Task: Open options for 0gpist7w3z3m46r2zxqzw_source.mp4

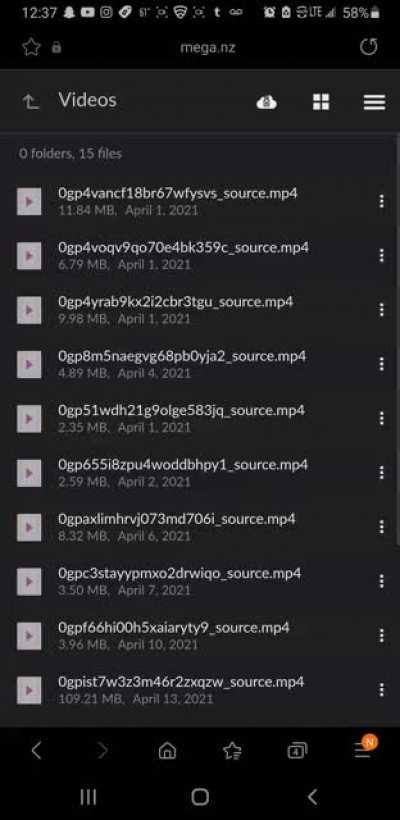Action: (382, 690)
